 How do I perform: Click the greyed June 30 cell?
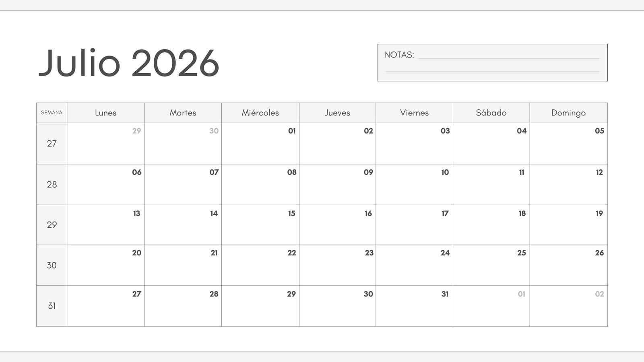pyautogui.click(x=183, y=144)
